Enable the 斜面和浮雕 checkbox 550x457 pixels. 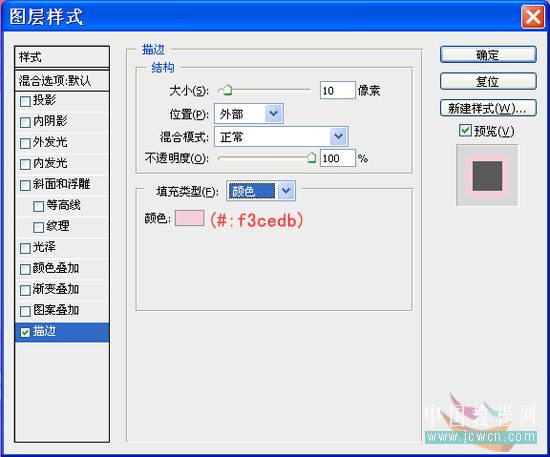coord(25,185)
